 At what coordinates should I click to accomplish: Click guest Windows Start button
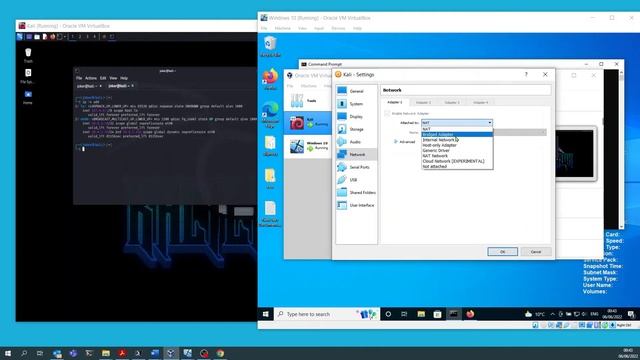click(266, 314)
